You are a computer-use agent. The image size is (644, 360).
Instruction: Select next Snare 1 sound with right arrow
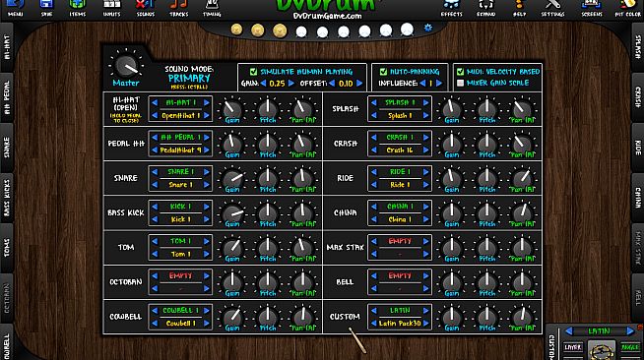207,185
